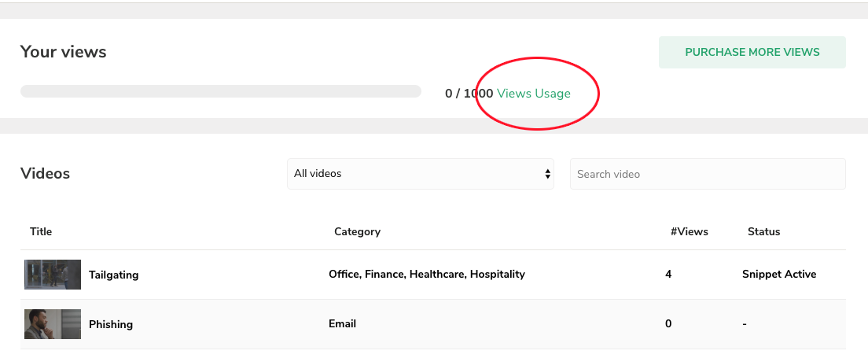This screenshot has height=358, width=868.
Task: Click the dropdown arrows on All videos
Action: click(547, 174)
